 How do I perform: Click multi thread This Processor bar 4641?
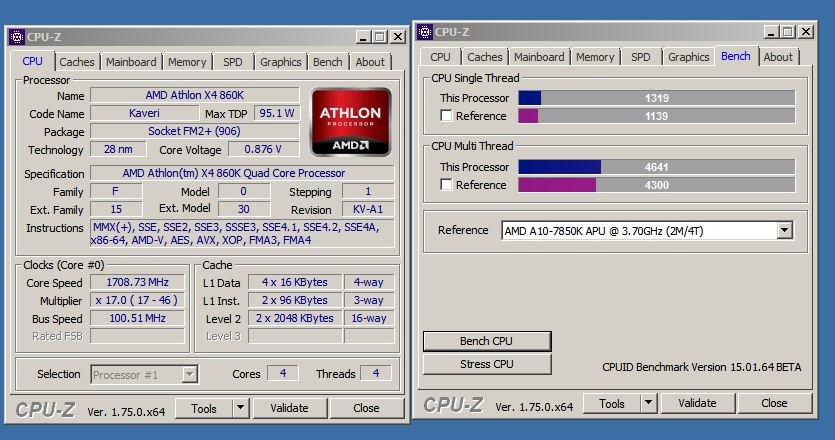[x=657, y=167]
